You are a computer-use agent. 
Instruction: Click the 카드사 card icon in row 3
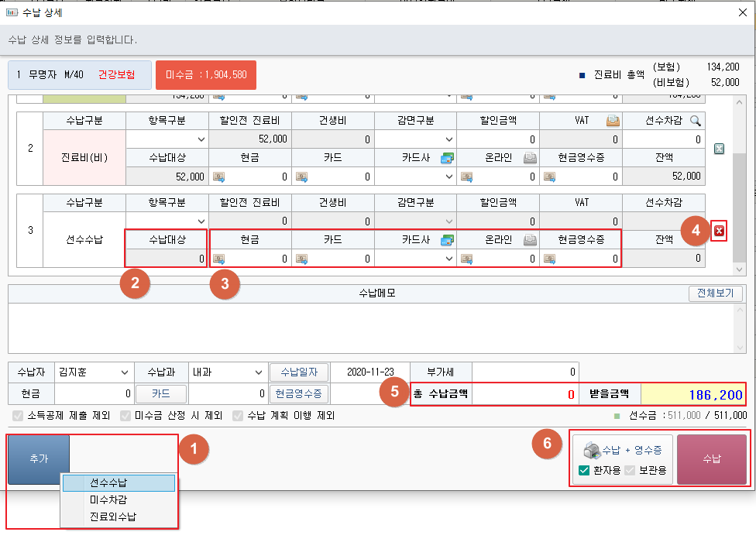click(x=446, y=240)
